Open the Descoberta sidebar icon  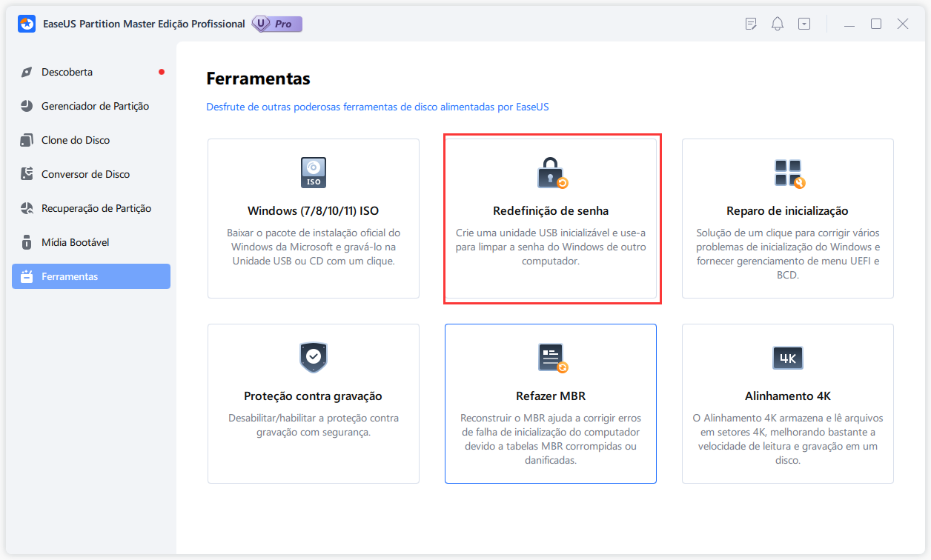coord(27,73)
